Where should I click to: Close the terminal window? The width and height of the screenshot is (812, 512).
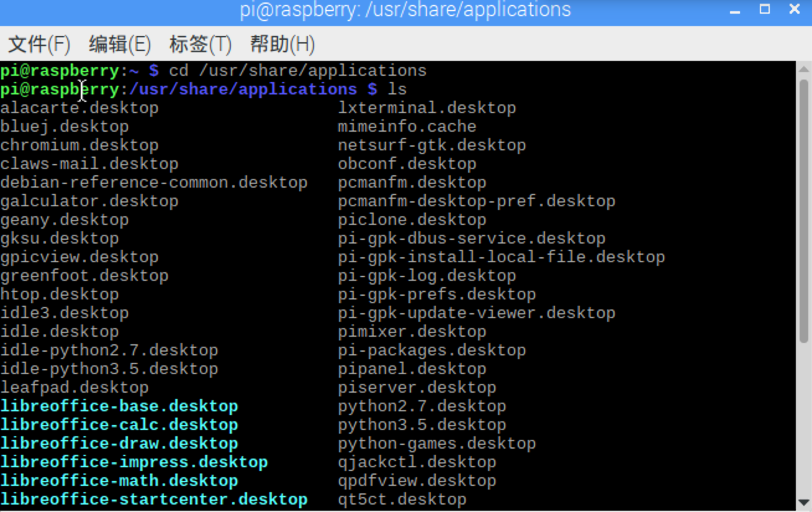pos(795,9)
